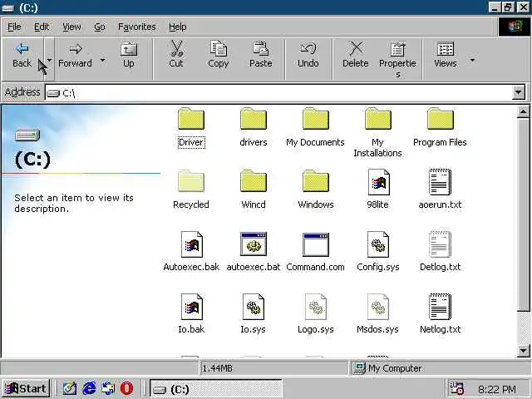
Task: Click the C: drive icon in left panel
Action: 27,135
